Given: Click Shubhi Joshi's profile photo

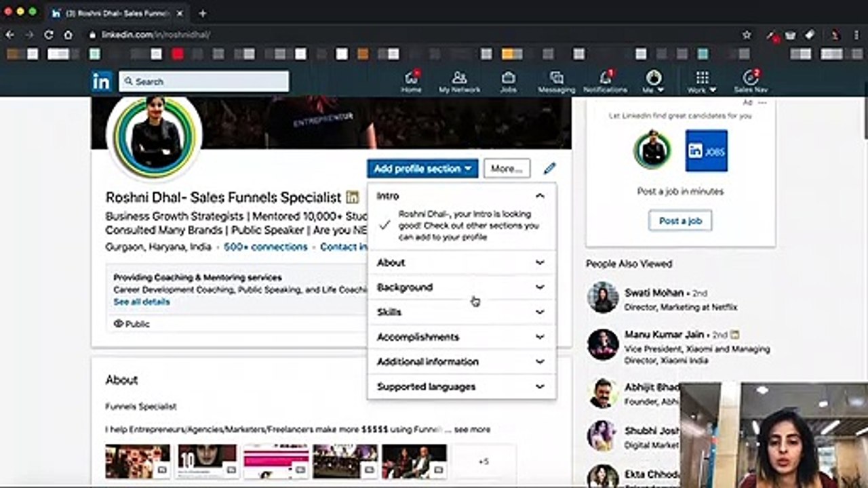Looking at the screenshot, I should pos(603,436).
